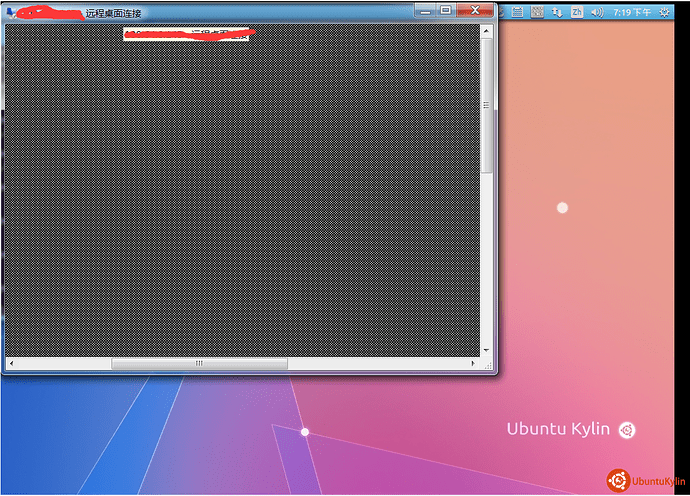The width and height of the screenshot is (690, 496).
Task: Open the network connection indicator
Action: click(557, 12)
